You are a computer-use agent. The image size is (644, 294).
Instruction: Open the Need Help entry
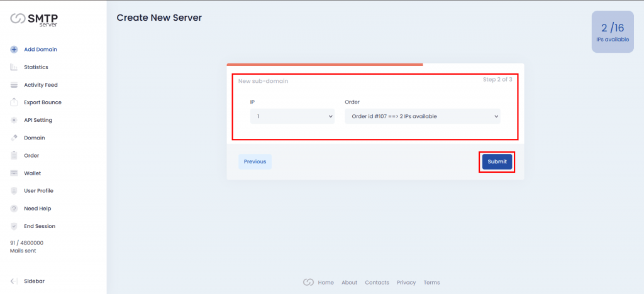click(x=37, y=209)
